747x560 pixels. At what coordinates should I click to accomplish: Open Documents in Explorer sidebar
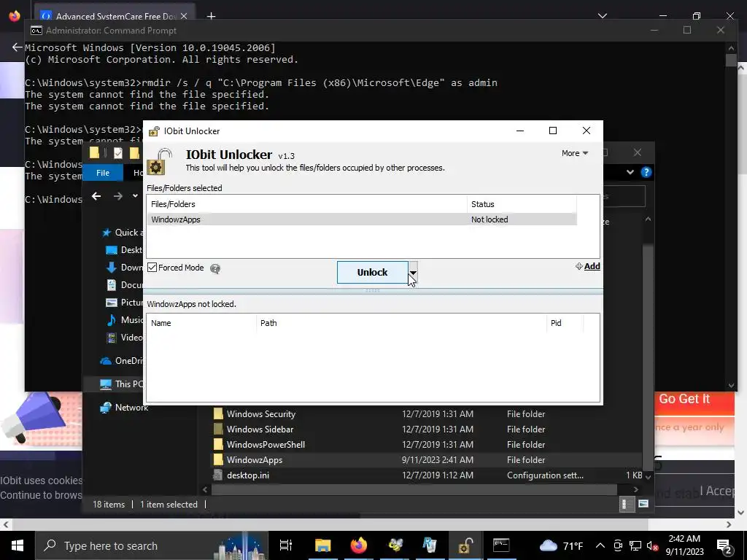[124, 285]
